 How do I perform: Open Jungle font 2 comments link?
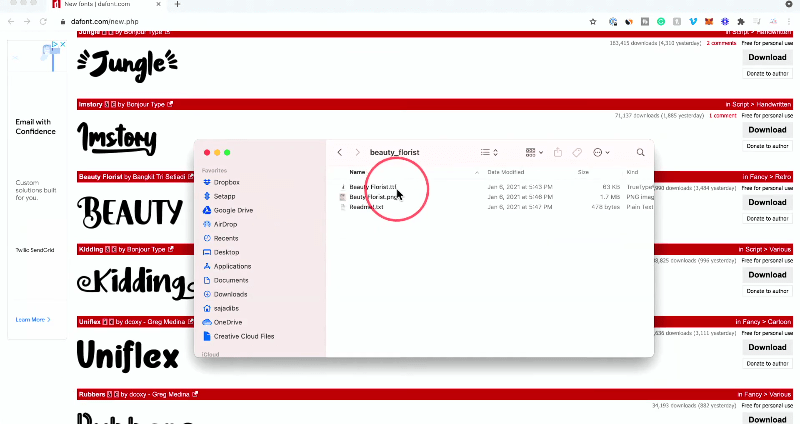(721, 43)
